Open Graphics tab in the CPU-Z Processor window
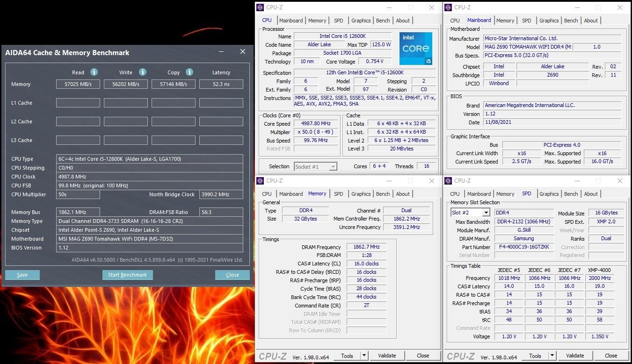The image size is (632, 364). click(361, 21)
